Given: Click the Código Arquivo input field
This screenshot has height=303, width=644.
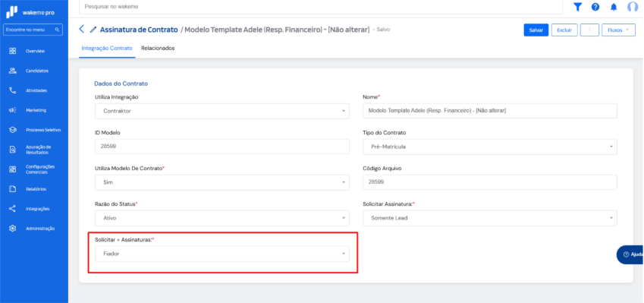Looking at the screenshot, I should tap(490, 182).
